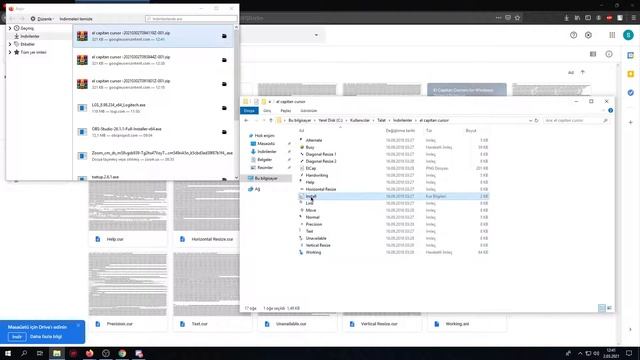This screenshot has height=360, width=640.
Task: Select the Busy cursor file
Action: click(x=310, y=147)
